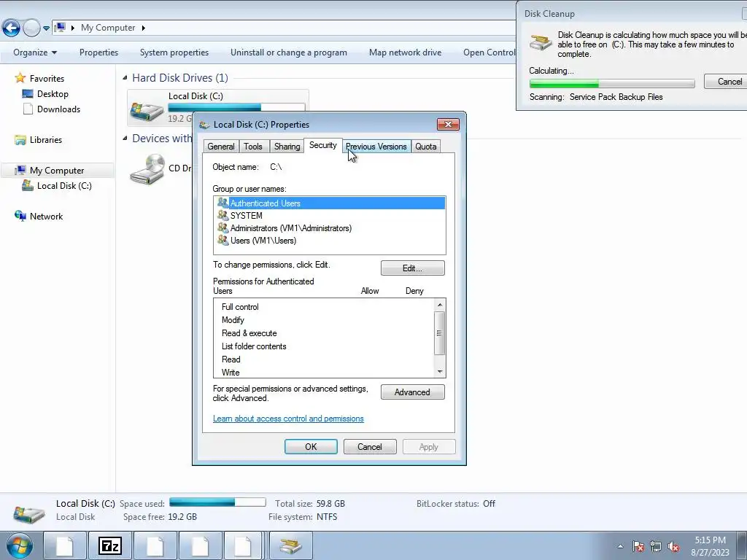Image resolution: width=747 pixels, height=560 pixels.
Task: Close the Local Disk (C:) Properties dialog
Action: coord(448,124)
